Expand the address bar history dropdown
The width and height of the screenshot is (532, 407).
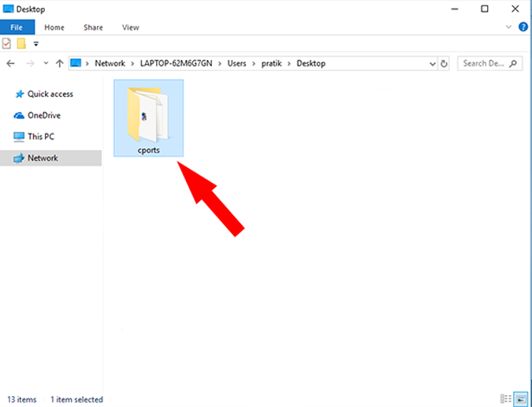pos(432,63)
